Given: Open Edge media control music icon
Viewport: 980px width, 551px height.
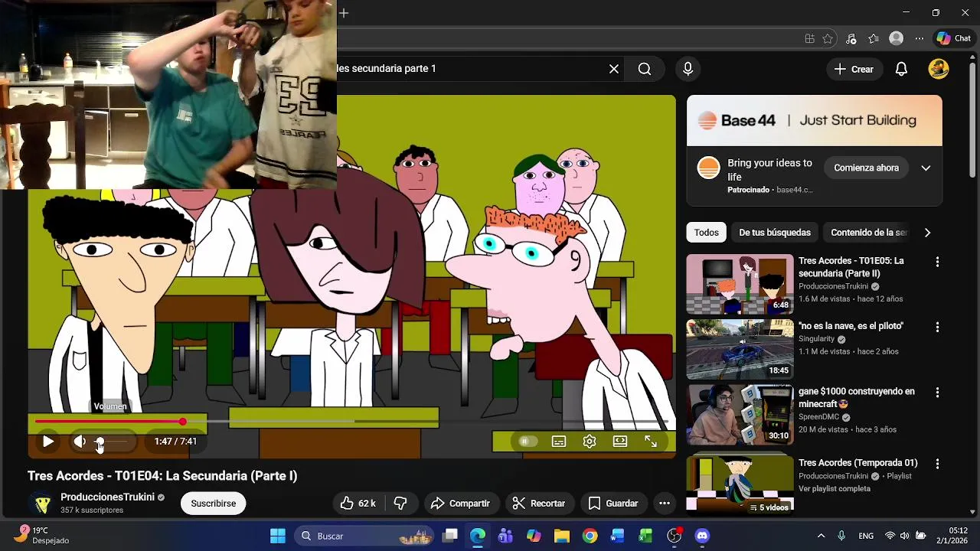Looking at the screenshot, I should click(x=851, y=38).
